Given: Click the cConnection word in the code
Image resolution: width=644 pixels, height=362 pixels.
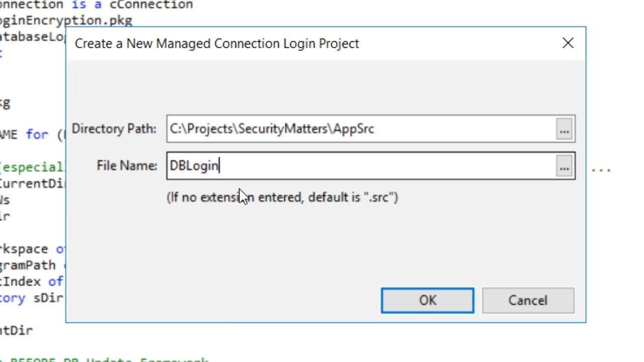Looking at the screenshot, I should click(x=151, y=5).
